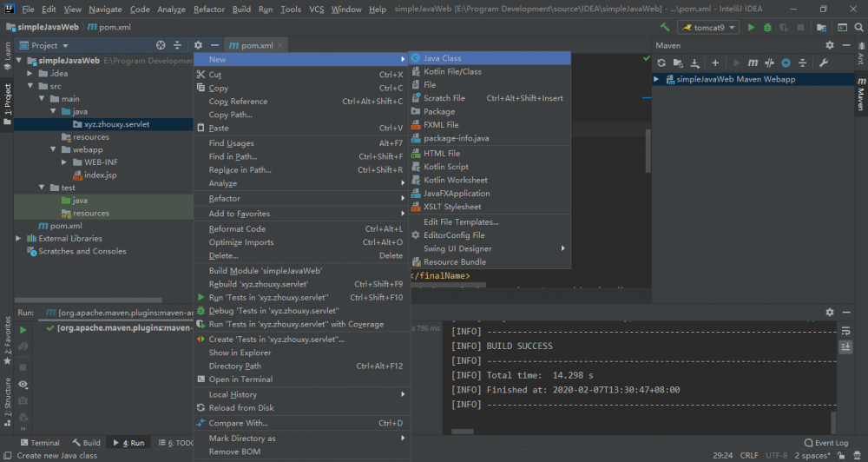Click UTF-8 encoding in status bar

coord(777,456)
